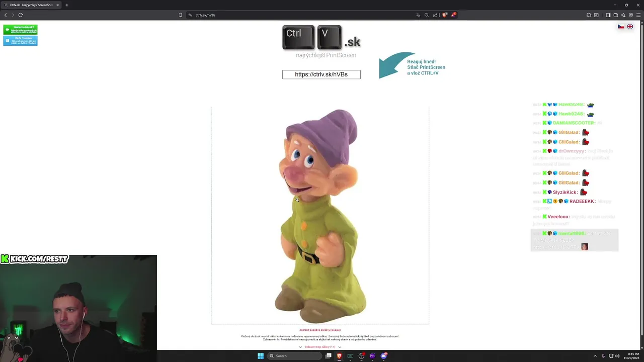The width and height of the screenshot is (644, 362).
Task: Open the Brave Wallet icon
Action: point(616,15)
